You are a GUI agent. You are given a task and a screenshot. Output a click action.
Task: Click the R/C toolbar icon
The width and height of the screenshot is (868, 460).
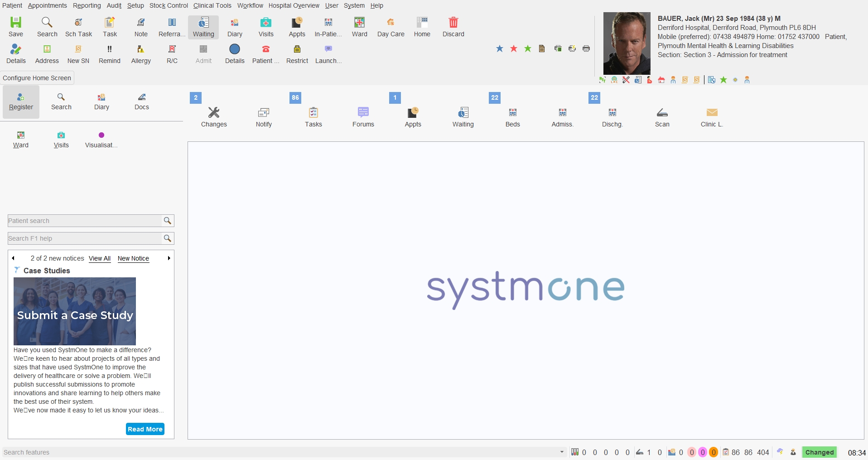[172, 54]
